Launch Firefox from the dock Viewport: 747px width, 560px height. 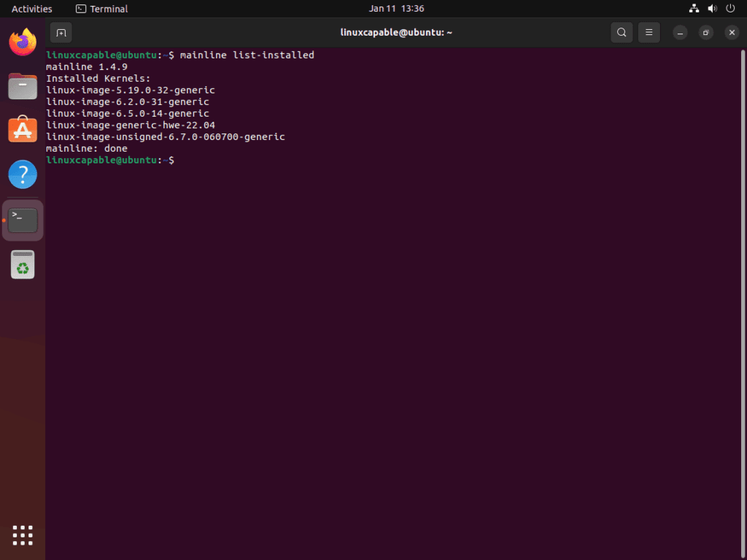click(x=22, y=42)
